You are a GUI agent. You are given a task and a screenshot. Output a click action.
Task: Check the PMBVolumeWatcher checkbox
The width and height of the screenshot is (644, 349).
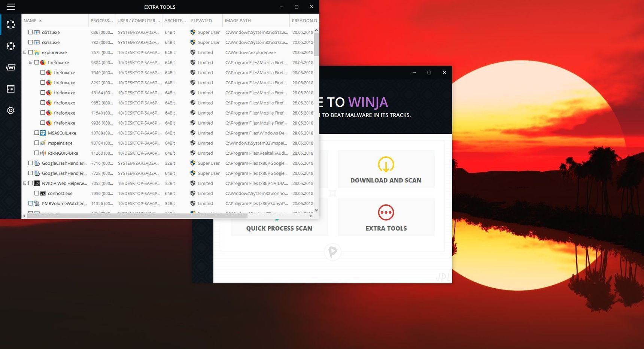point(31,203)
